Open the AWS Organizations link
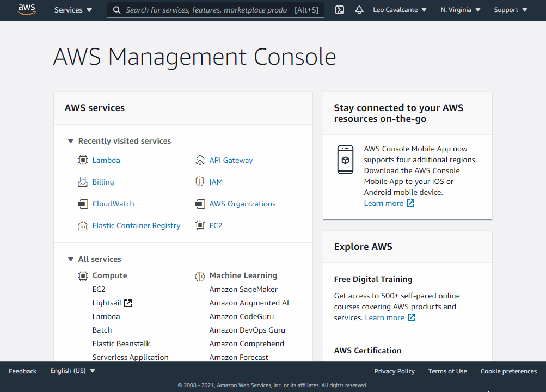This screenshot has height=392, width=546. [x=242, y=204]
